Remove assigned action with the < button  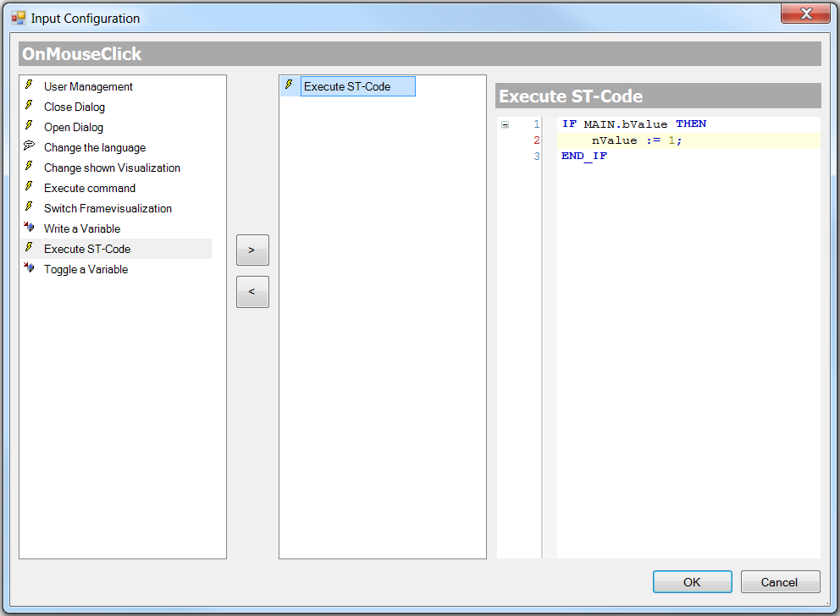click(252, 292)
